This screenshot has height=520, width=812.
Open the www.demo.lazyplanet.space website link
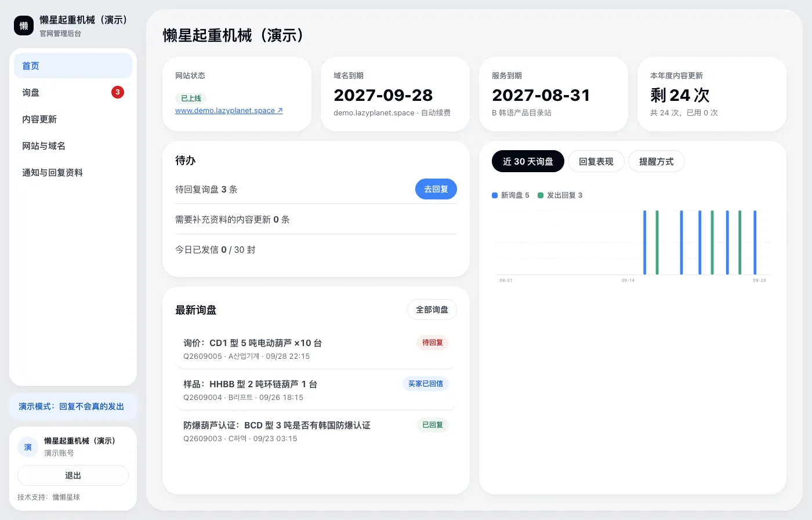tap(229, 111)
